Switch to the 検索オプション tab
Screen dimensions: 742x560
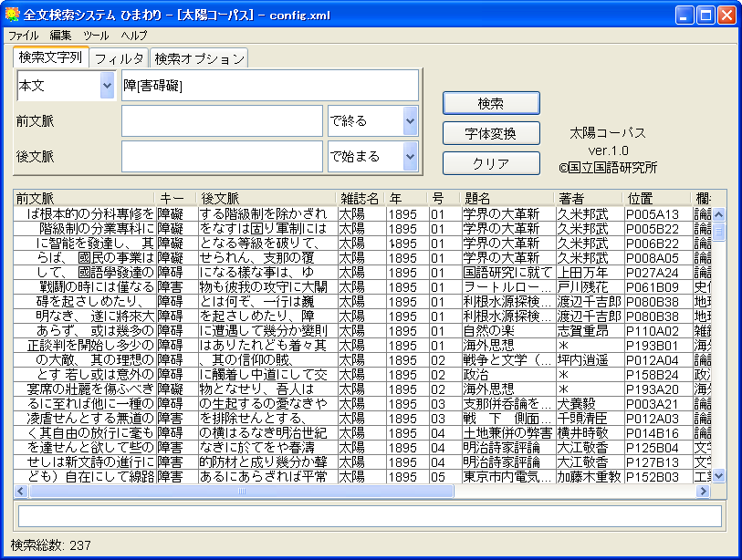click(x=199, y=58)
